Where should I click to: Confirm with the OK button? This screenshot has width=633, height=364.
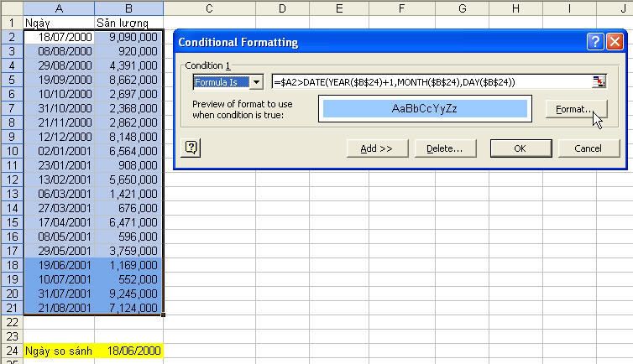(x=521, y=148)
